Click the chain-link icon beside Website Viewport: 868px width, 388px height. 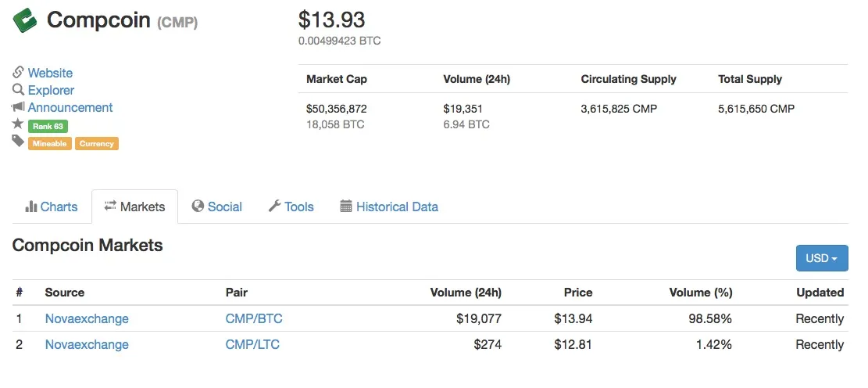(x=18, y=72)
